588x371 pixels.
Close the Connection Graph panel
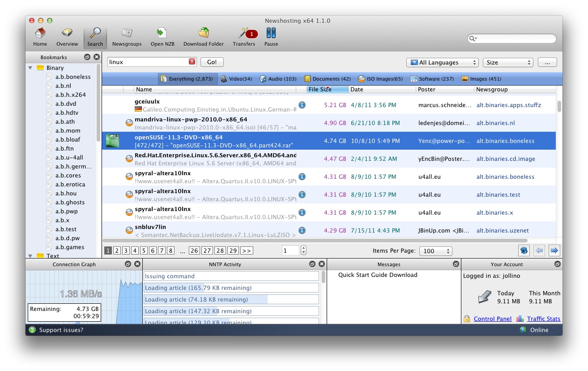click(137, 264)
